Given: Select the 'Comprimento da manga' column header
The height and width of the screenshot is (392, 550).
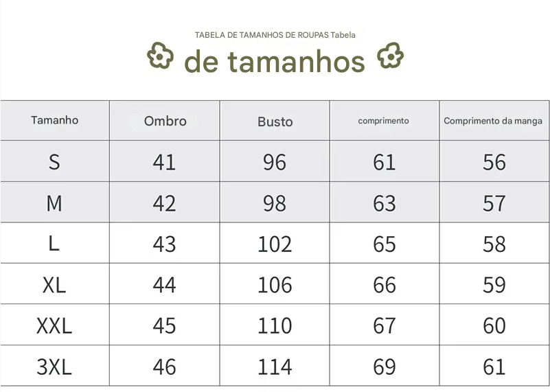Looking at the screenshot, I should [x=493, y=121].
